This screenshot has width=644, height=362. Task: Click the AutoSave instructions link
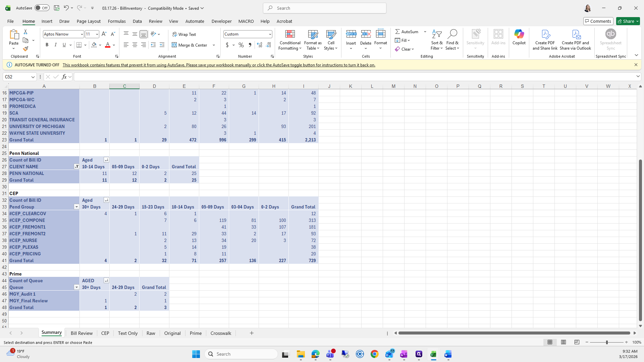(x=219, y=65)
